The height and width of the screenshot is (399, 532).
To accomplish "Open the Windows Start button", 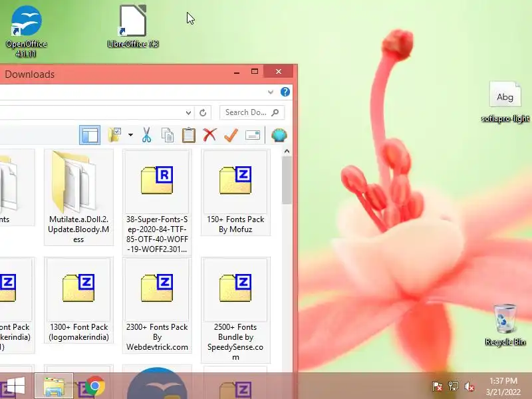I will [x=15, y=386].
